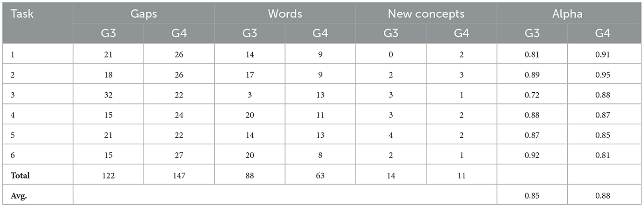Select the Alpha value 0.95 cell
Screen dimensions: 644x207
pos(604,74)
